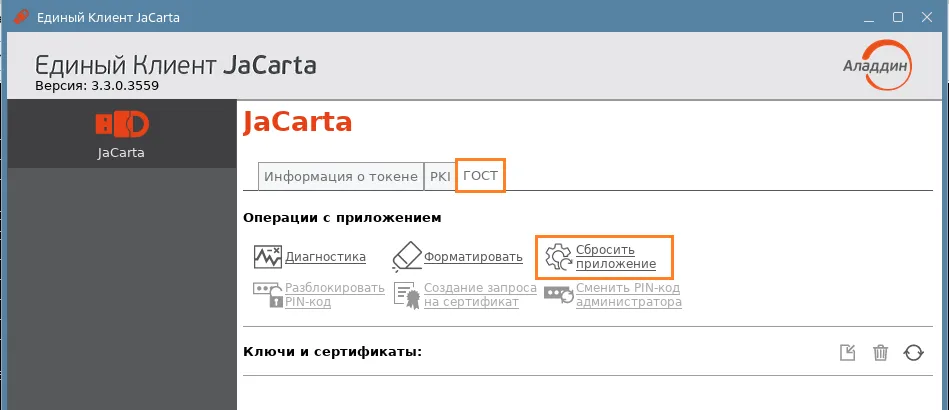
Task: Click Сменить PIN-код администратора link
Action: pos(629,295)
